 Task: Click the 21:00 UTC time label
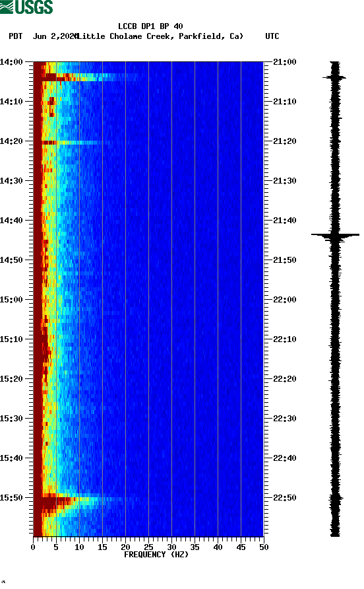285,62
